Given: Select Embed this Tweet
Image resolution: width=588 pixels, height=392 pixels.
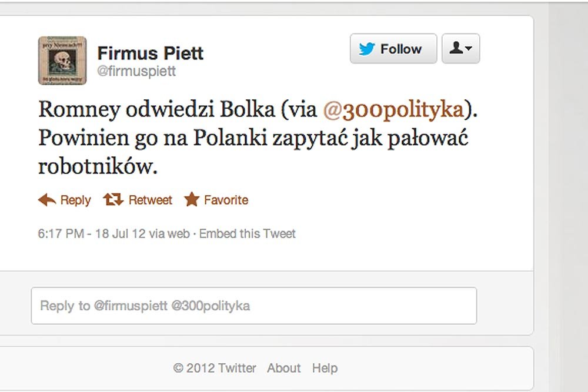Looking at the screenshot, I should click(x=248, y=234).
